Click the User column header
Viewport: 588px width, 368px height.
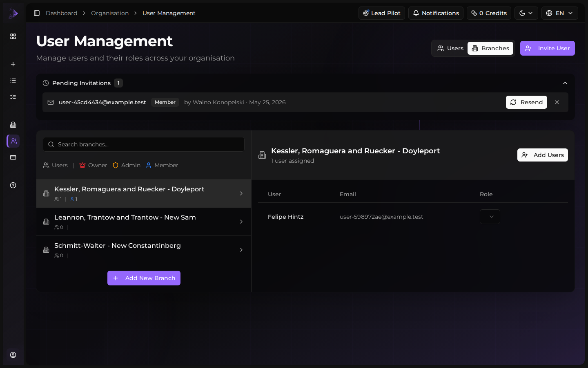tap(274, 194)
